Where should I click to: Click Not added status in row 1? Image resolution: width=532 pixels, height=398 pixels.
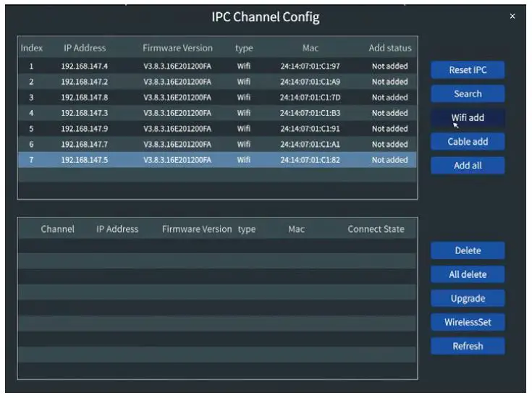click(390, 66)
